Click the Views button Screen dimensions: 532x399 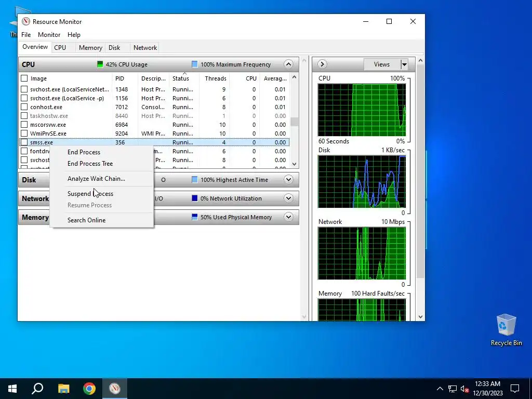382,64
